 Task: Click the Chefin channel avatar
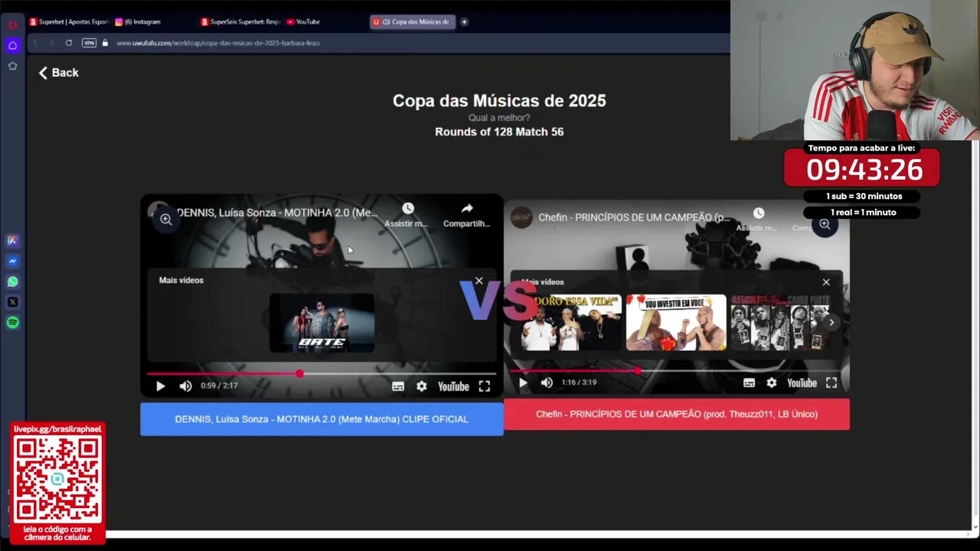coord(521,217)
